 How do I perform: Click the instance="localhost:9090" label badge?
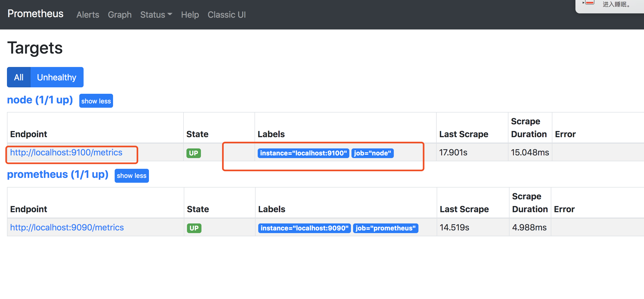click(x=305, y=228)
